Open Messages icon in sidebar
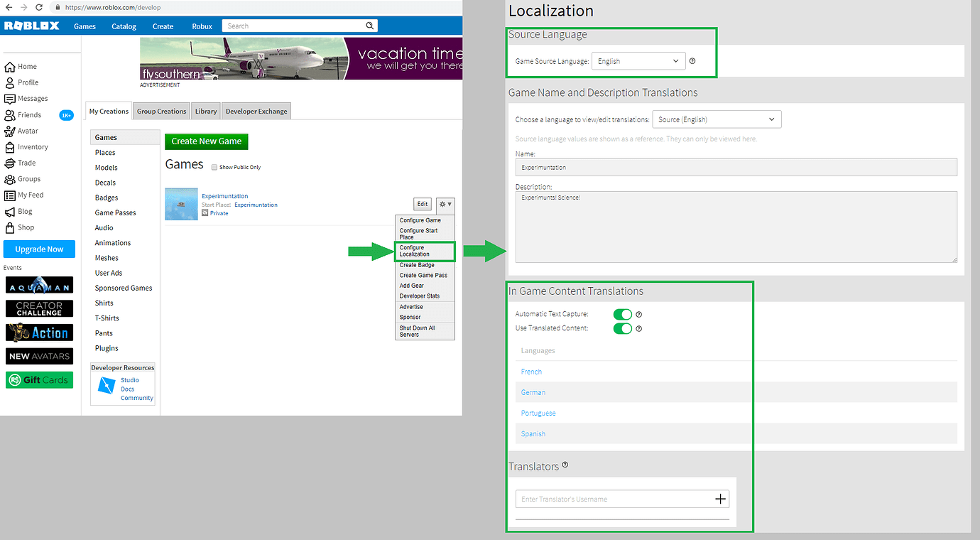Image resolution: width=980 pixels, height=540 pixels. (x=10, y=99)
